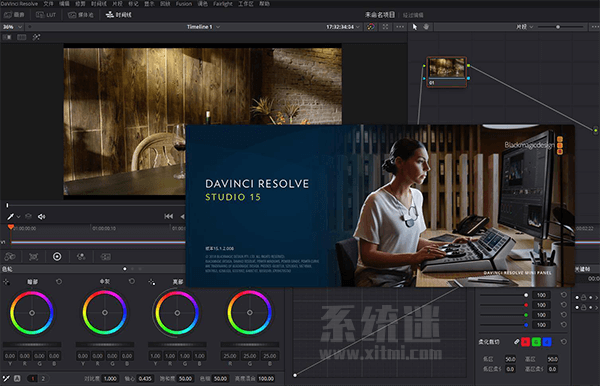
Task: Open the Motion Effects palette icon
Action: point(106,257)
